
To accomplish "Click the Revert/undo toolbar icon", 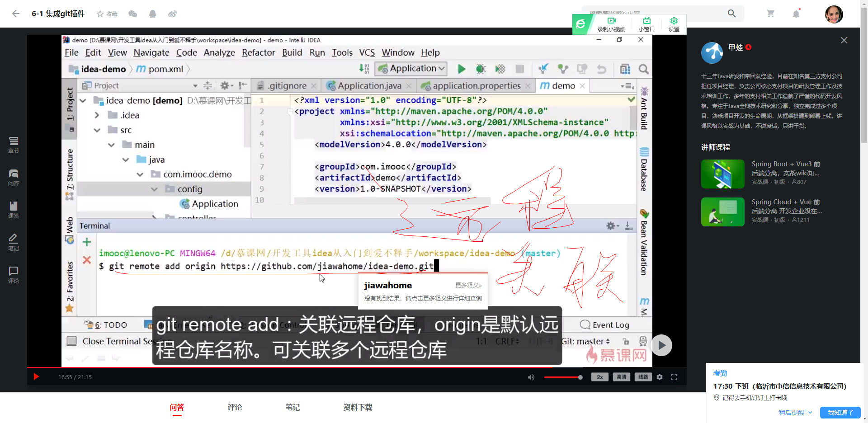I will pos(601,69).
